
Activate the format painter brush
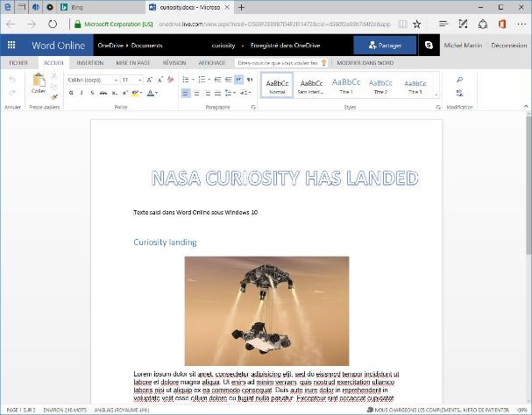[x=54, y=97]
